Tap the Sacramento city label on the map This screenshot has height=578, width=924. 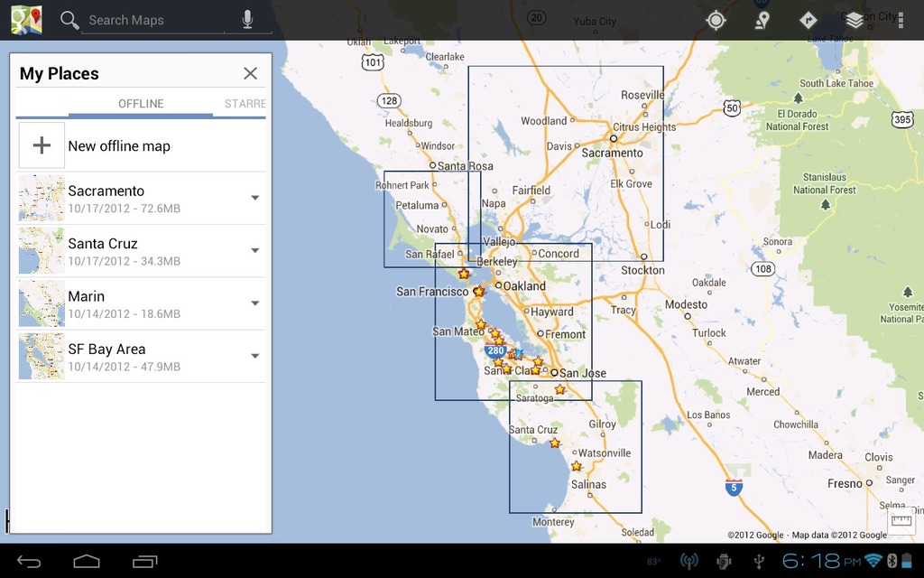[x=613, y=153]
